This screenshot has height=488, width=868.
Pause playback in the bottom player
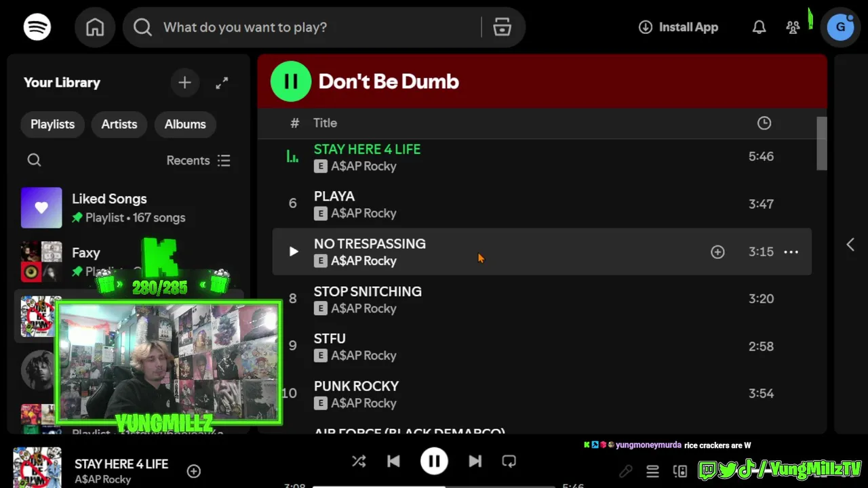click(x=434, y=462)
